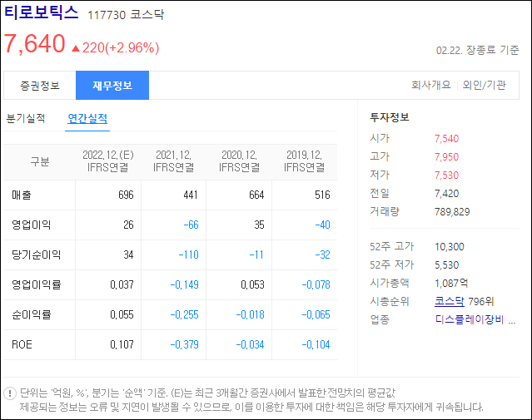Click the up-arrow price change icon
Image resolution: width=532 pixels, height=420 pixels.
click(76, 49)
